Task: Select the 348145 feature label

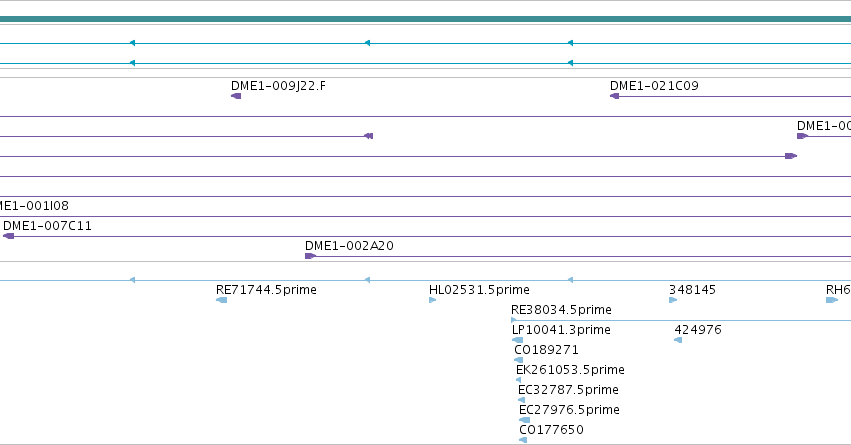Action: click(x=693, y=290)
